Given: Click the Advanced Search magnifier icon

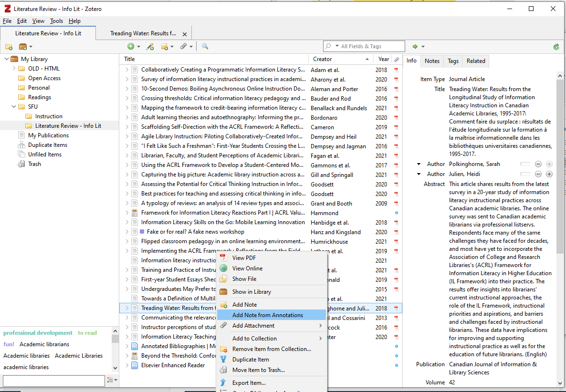Looking at the screenshot, I should click(x=205, y=46).
